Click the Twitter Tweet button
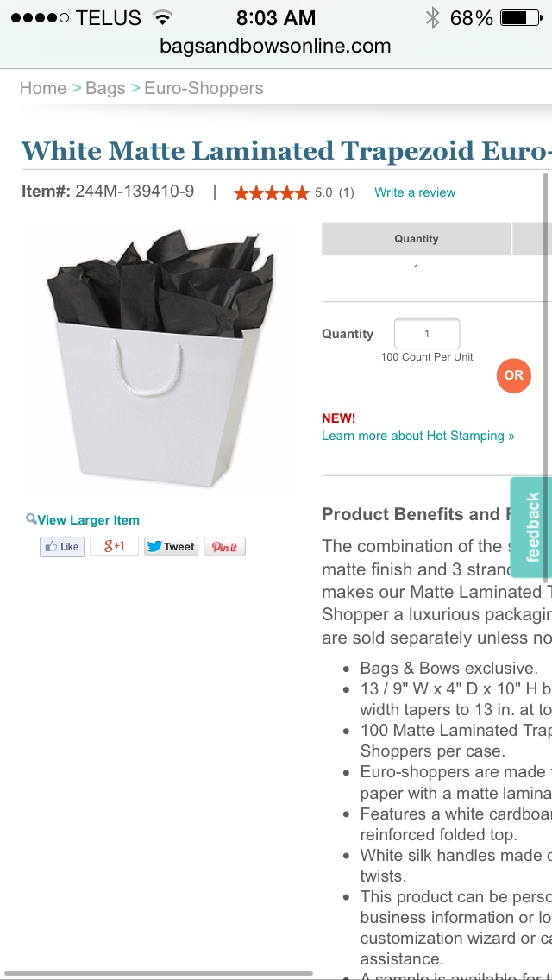This screenshot has height=980, width=552. point(172,546)
